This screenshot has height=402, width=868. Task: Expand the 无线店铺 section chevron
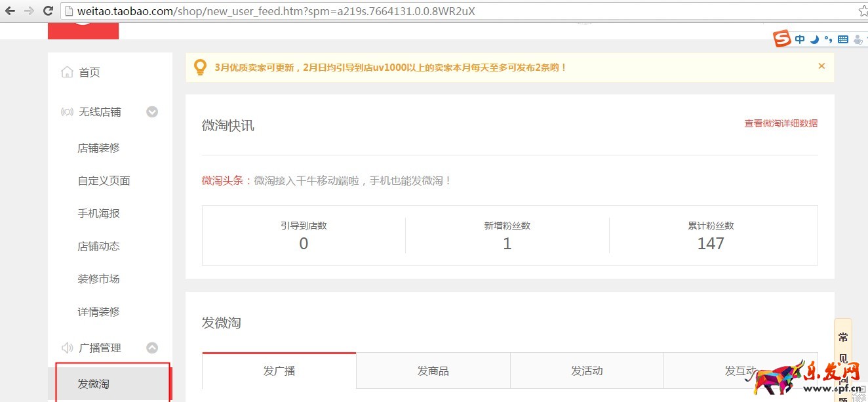(152, 111)
